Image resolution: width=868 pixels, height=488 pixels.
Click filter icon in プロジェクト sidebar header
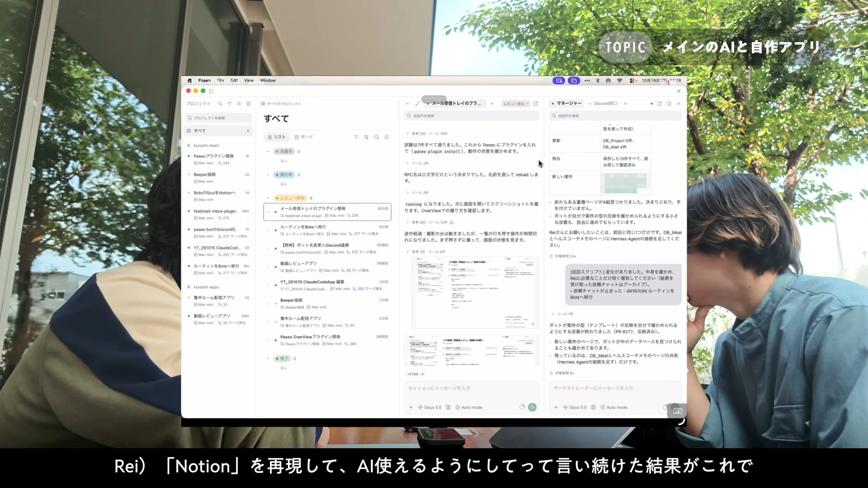230,104
